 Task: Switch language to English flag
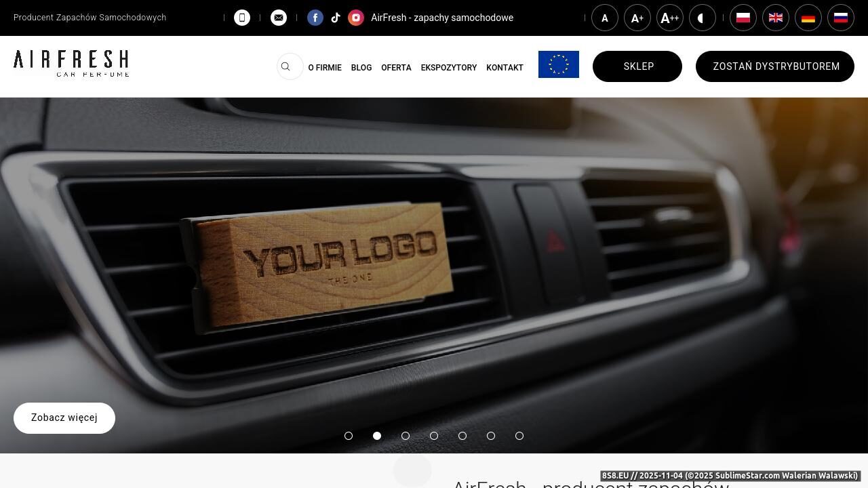pyautogui.click(x=776, y=18)
